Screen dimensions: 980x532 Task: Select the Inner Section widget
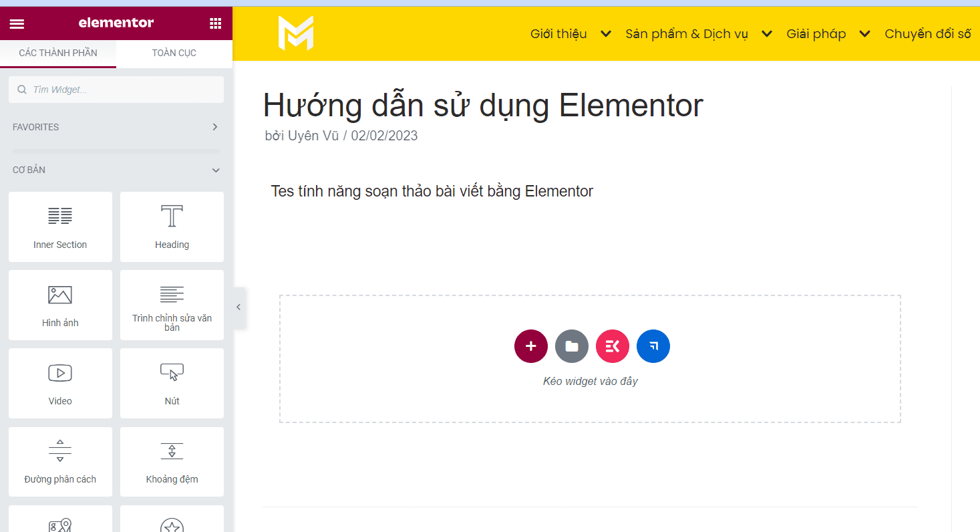[x=60, y=227]
